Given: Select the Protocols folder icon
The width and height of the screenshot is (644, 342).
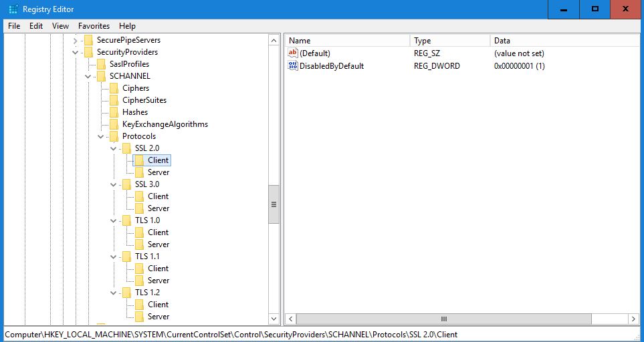Looking at the screenshot, I should [114, 136].
